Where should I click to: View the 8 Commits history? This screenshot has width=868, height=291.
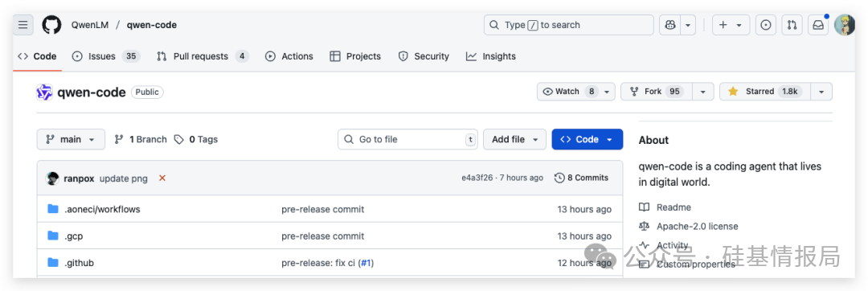click(581, 178)
